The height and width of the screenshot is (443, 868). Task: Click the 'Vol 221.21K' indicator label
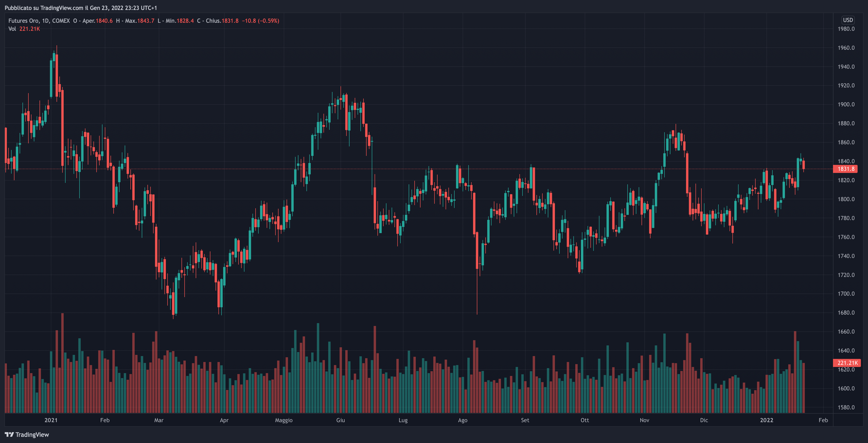(x=24, y=29)
